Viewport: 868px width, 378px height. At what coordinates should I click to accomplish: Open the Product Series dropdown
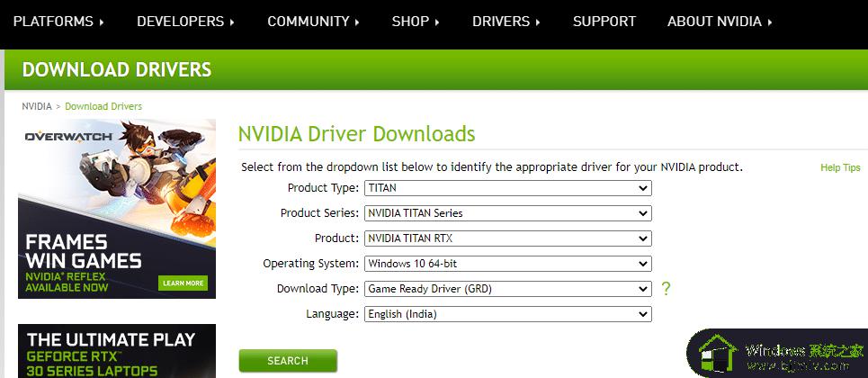pos(507,212)
